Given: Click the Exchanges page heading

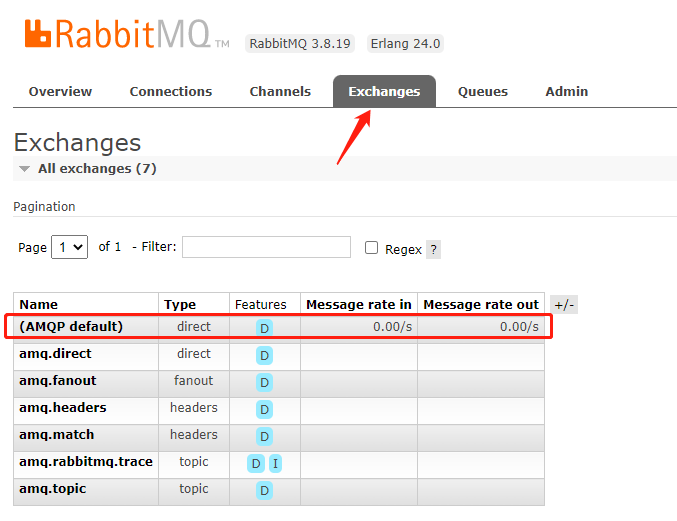Looking at the screenshot, I should [77, 142].
